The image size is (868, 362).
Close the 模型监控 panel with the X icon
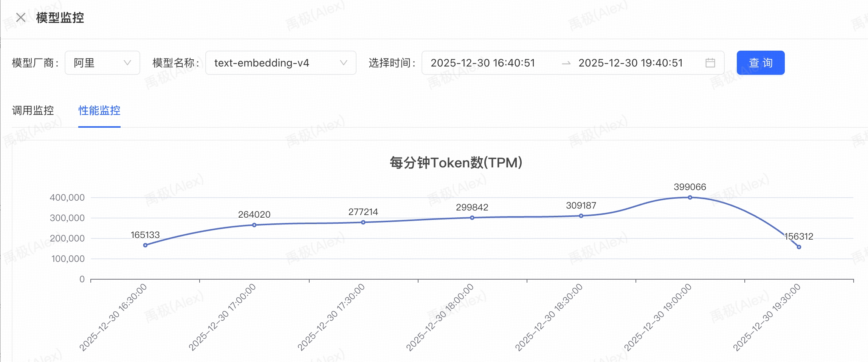21,17
